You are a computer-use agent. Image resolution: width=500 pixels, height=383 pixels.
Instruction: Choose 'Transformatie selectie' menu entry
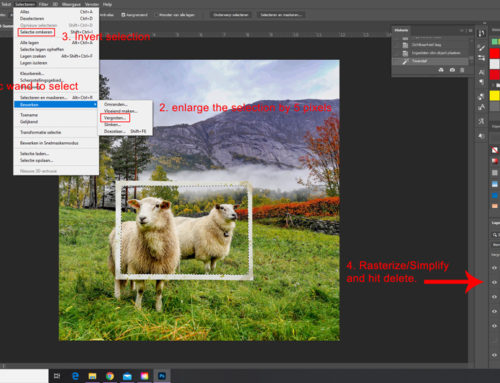click(56, 132)
